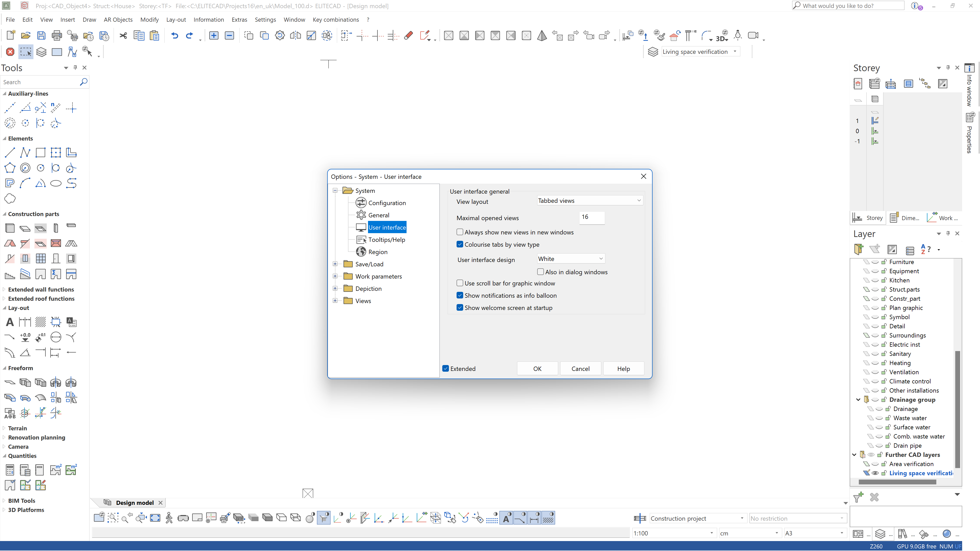
Task: Switch to the Storey tab
Action: coord(868,218)
